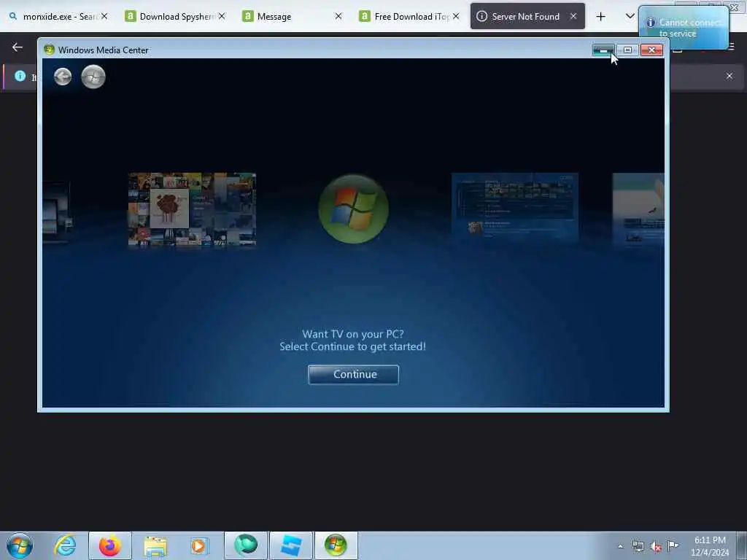Click the Cannot connect to service balloon
Viewport: 747px width, 560px height.
(684, 28)
